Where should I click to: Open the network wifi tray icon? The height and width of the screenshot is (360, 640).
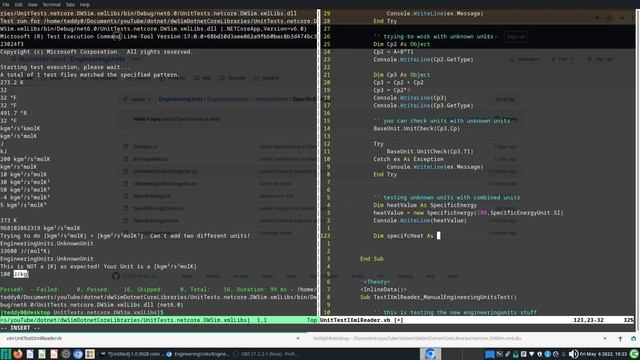(531, 354)
